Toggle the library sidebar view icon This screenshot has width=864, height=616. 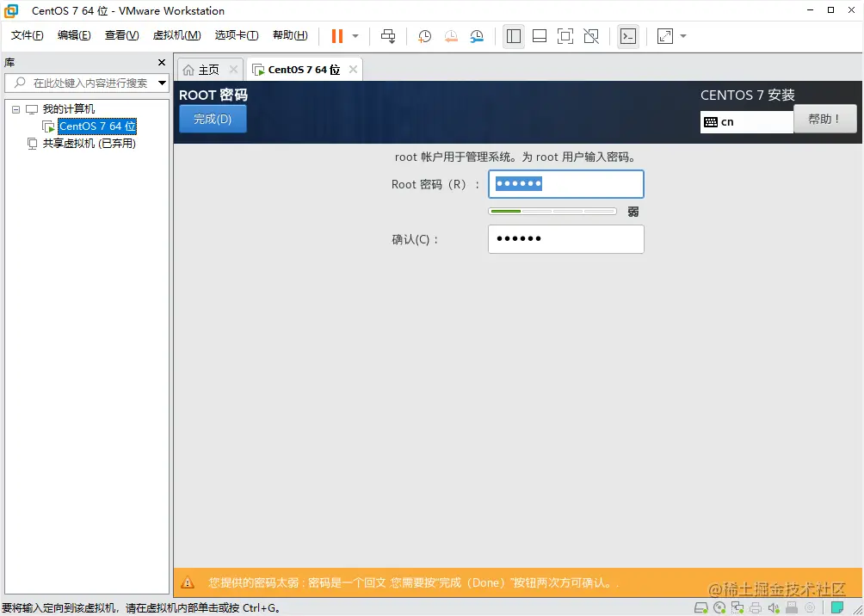pos(514,36)
